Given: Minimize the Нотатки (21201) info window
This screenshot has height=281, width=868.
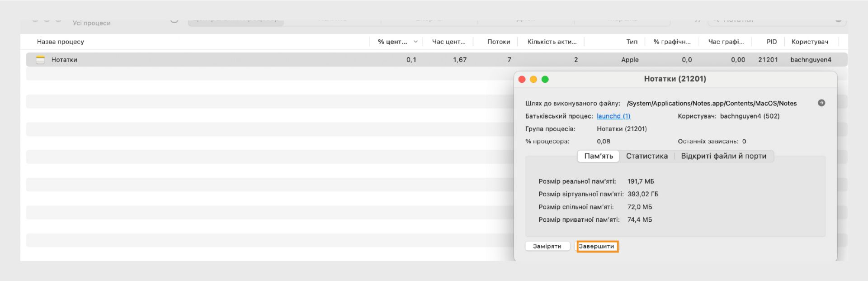Looking at the screenshot, I should [x=533, y=79].
